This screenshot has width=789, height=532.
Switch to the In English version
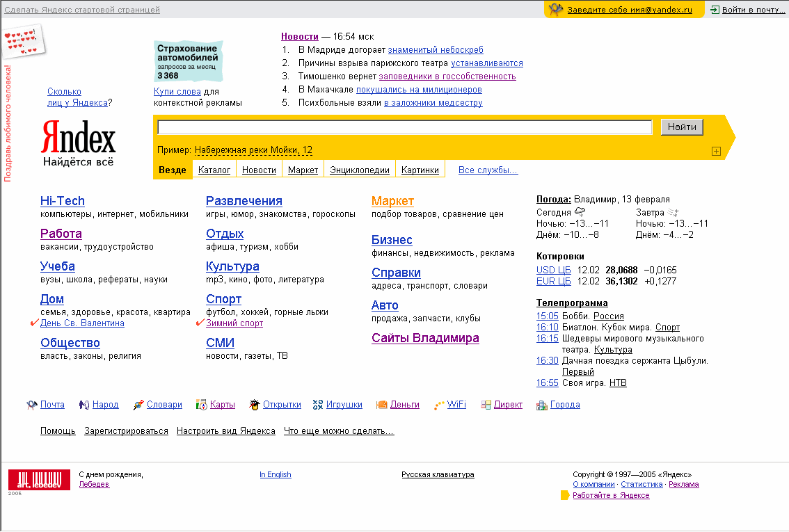276,474
